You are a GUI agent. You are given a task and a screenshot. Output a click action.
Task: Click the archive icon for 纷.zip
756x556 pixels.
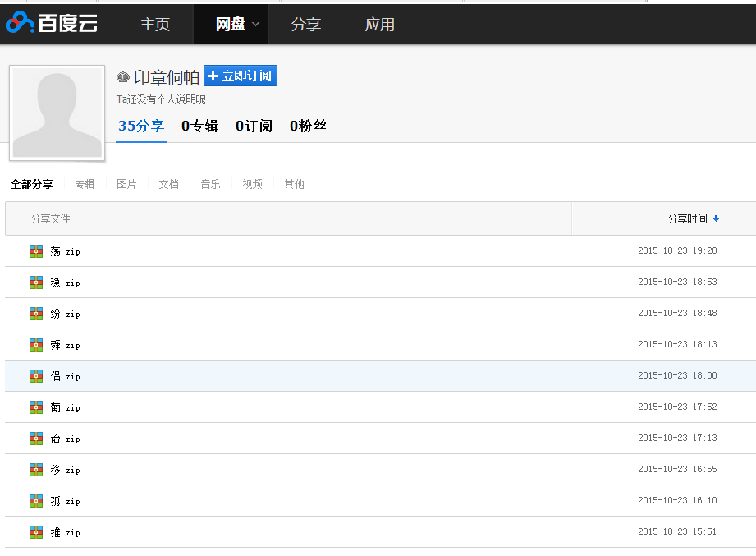[35, 314]
